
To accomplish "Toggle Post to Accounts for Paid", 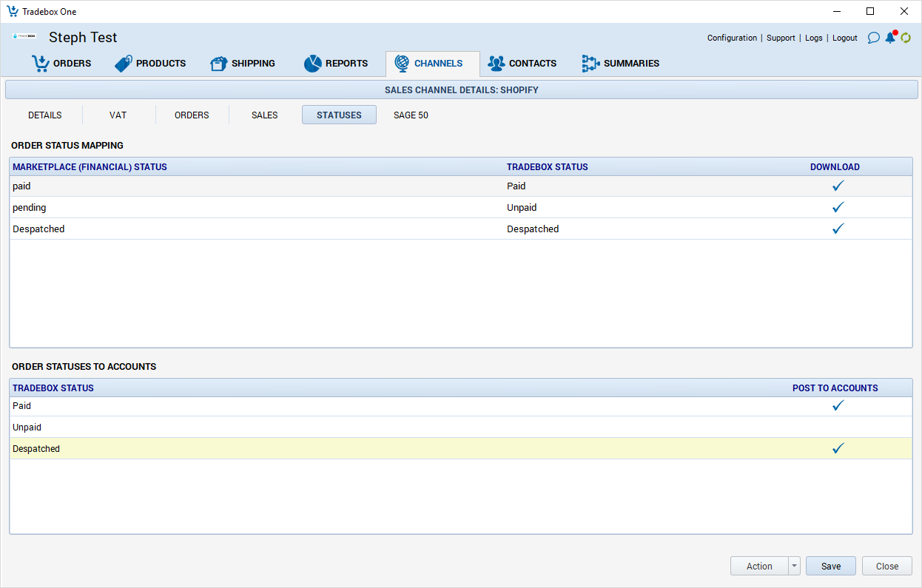I will tap(838, 406).
